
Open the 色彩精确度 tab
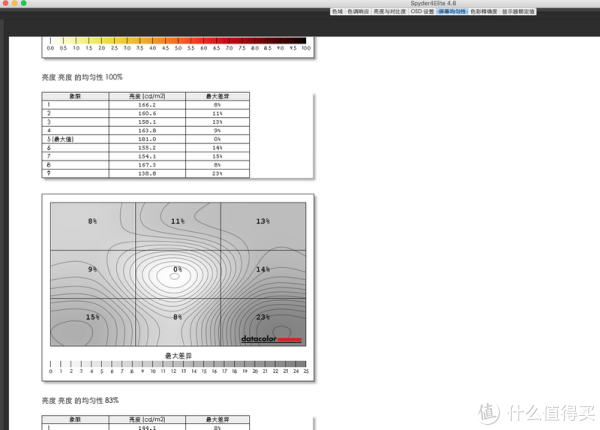coord(484,11)
